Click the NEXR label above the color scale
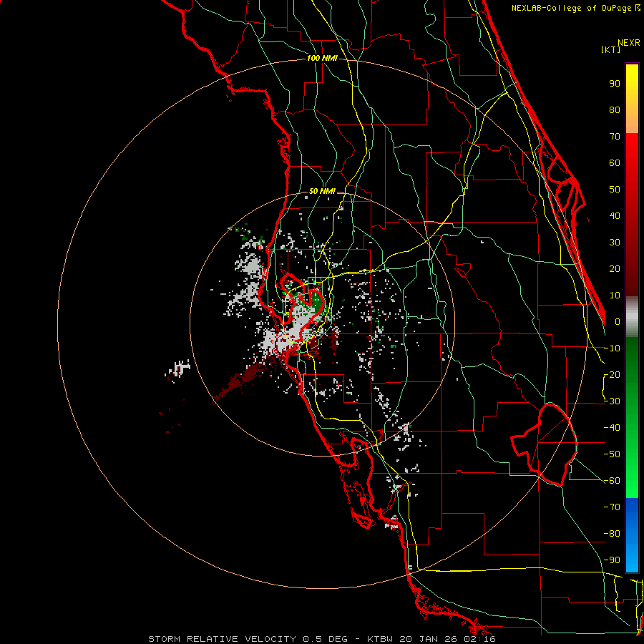The image size is (644, 644). 628,43
